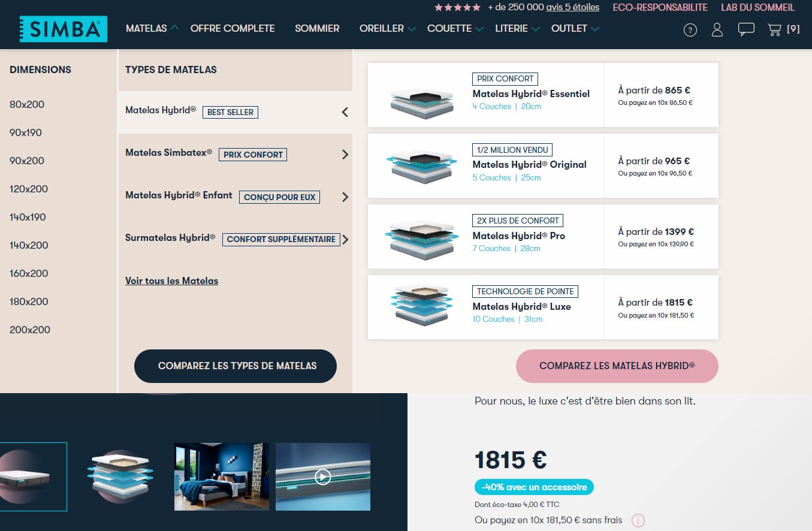This screenshot has width=812, height=531.
Task: Open the help question mark icon
Action: tap(690, 30)
